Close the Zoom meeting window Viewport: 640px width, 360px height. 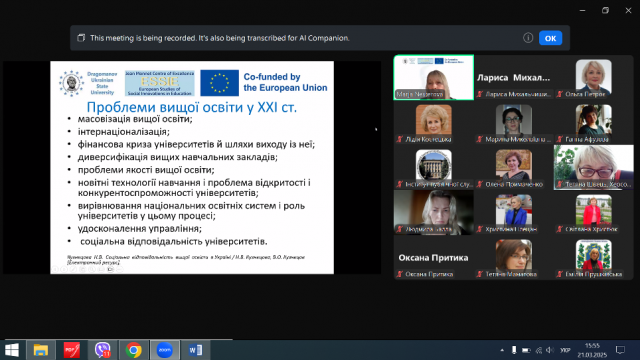628,10
